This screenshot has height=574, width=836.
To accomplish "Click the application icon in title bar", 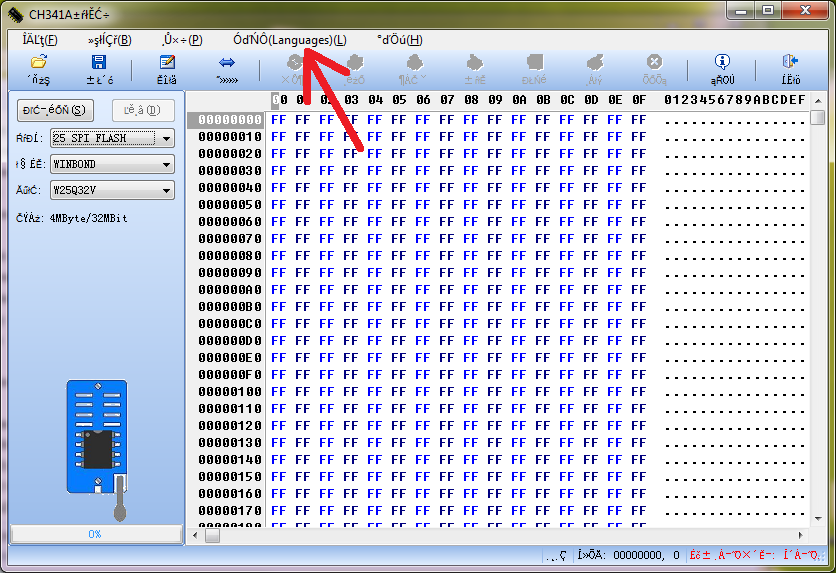I will [x=15, y=14].
